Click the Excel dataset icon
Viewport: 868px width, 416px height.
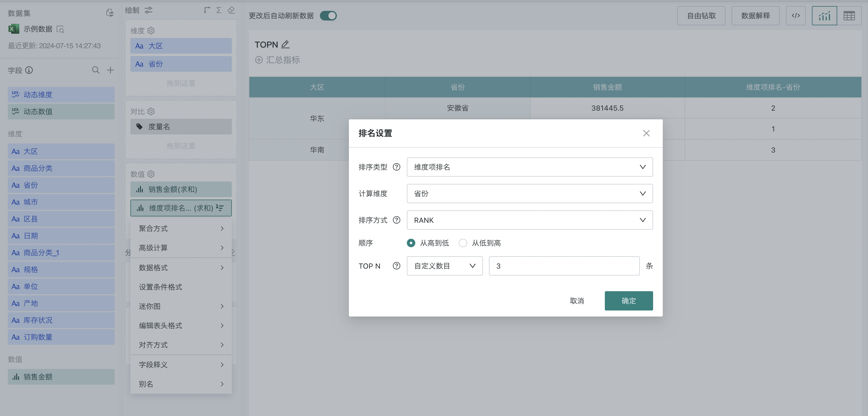click(x=14, y=29)
